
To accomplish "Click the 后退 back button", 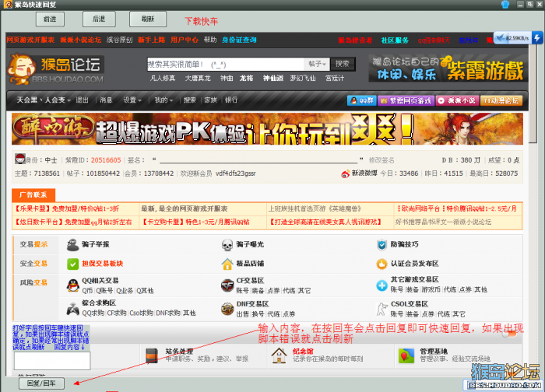I will [99, 19].
